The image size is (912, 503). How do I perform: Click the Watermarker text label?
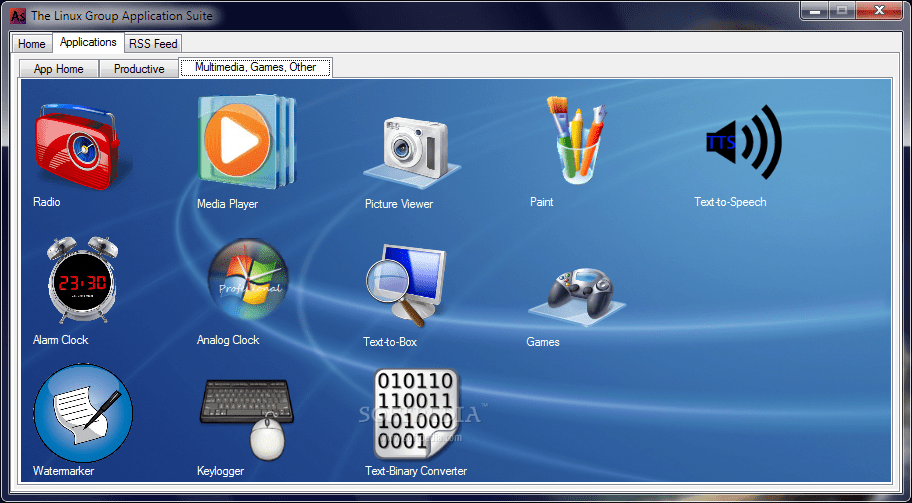[63, 471]
